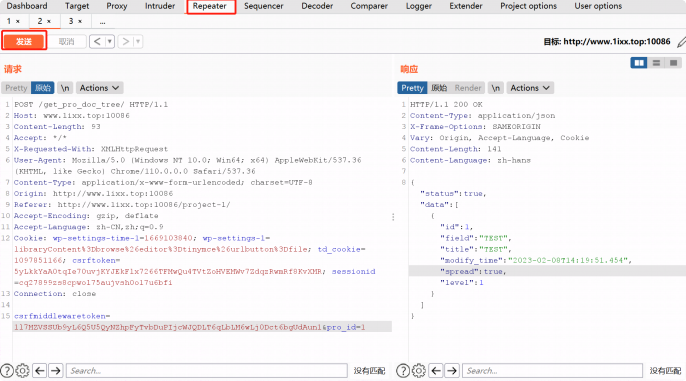Open help for request search
Screen dimensions: 686x381
click(7, 371)
